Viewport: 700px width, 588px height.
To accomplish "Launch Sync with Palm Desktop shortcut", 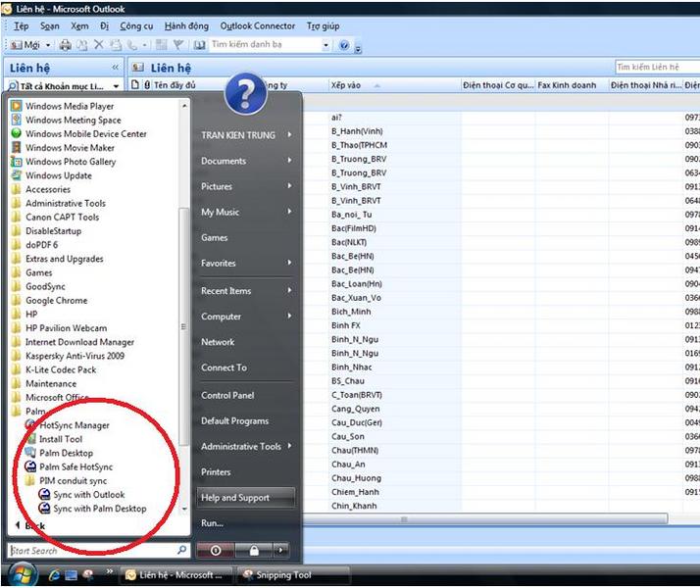I will click(x=99, y=509).
